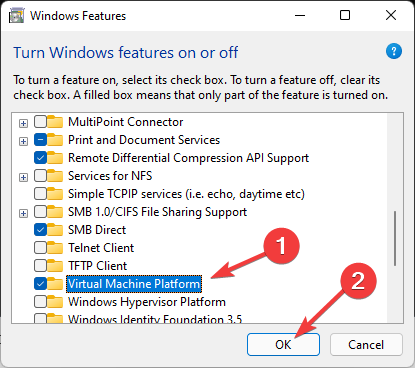
Task: Maximize the Windows Features window
Action: point(345,15)
